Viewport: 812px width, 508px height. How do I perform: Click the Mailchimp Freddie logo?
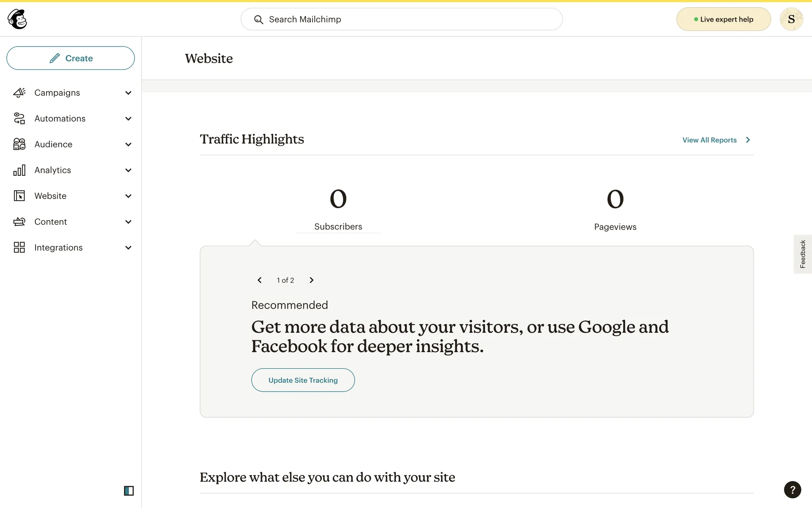(x=17, y=19)
